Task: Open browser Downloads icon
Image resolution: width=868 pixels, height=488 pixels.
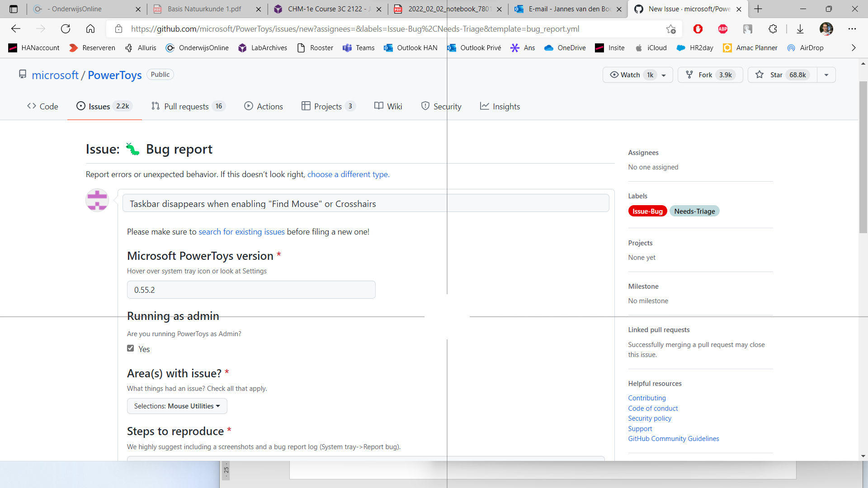Action: coord(800,28)
